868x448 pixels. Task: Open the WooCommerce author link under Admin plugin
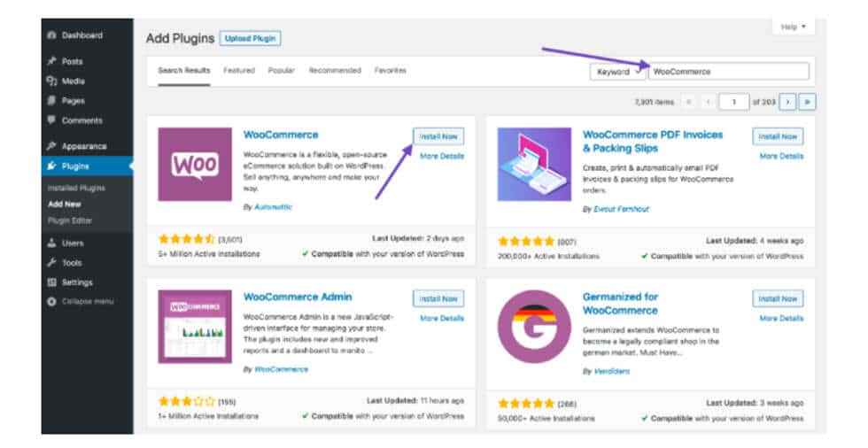pyautogui.click(x=282, y=369)
